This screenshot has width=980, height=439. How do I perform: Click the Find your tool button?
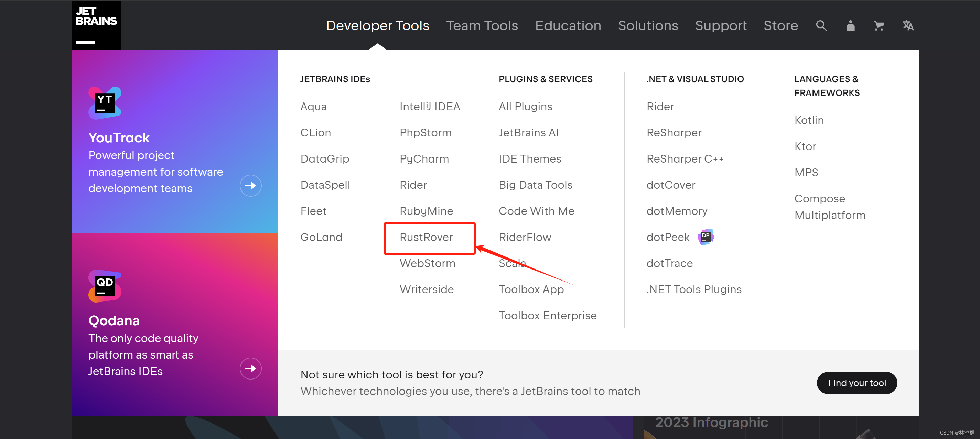pos(857,383)
